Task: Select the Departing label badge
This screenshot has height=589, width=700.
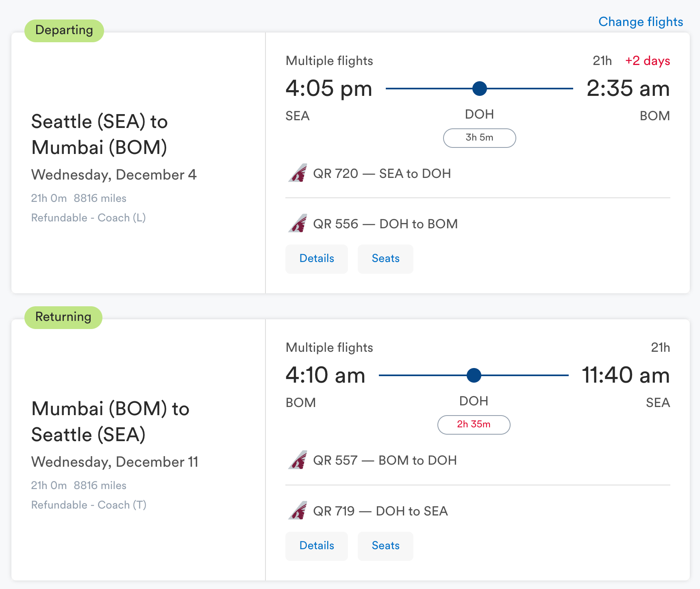Action: (64, 30)
